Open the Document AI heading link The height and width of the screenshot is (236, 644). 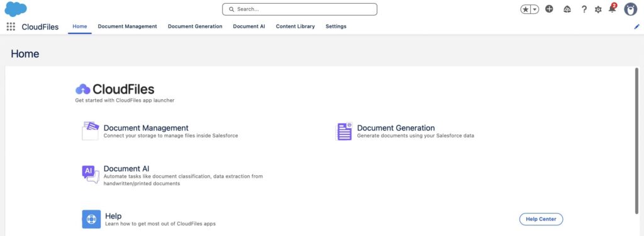pyautogui.click(x=126, y=168)
